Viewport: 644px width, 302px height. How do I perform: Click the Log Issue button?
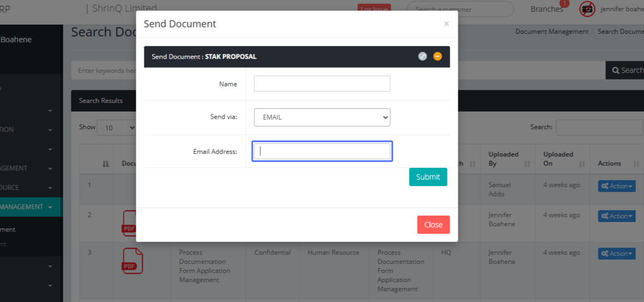point(374,9)
